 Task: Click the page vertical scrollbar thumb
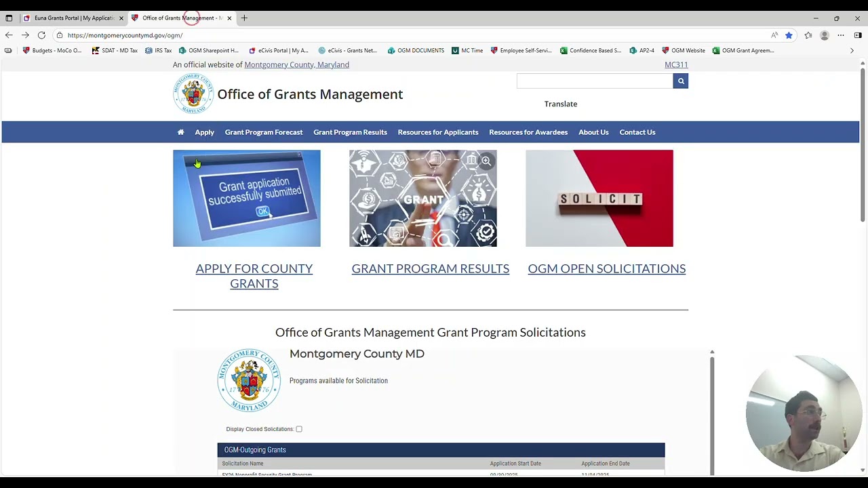pyautogui.click(x=863, y=145)
